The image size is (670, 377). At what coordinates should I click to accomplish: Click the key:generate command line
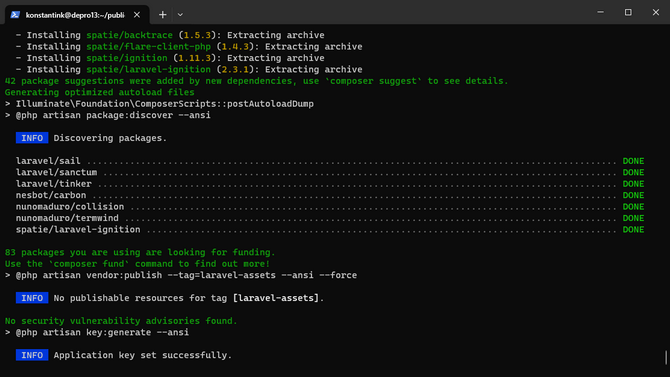[x=97, y=333]
